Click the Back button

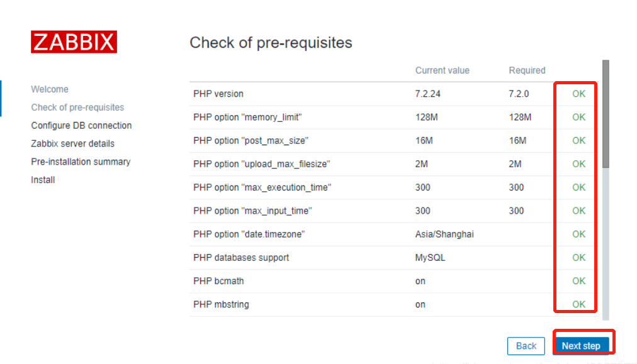526,346
